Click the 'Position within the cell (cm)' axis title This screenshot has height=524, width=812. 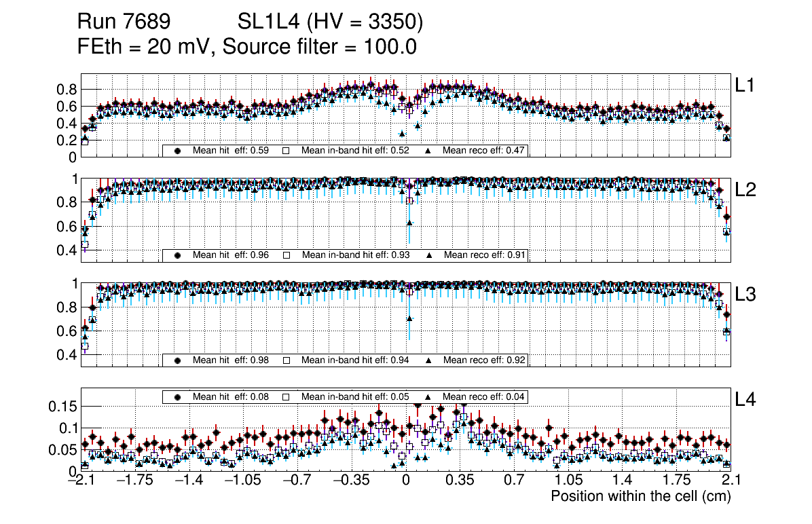(640, 496)
